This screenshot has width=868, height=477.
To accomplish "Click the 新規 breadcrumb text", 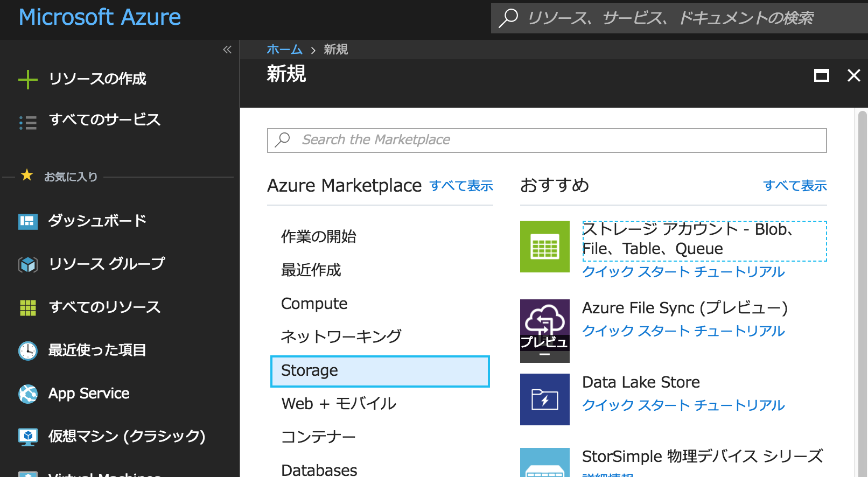I will 336,50.
